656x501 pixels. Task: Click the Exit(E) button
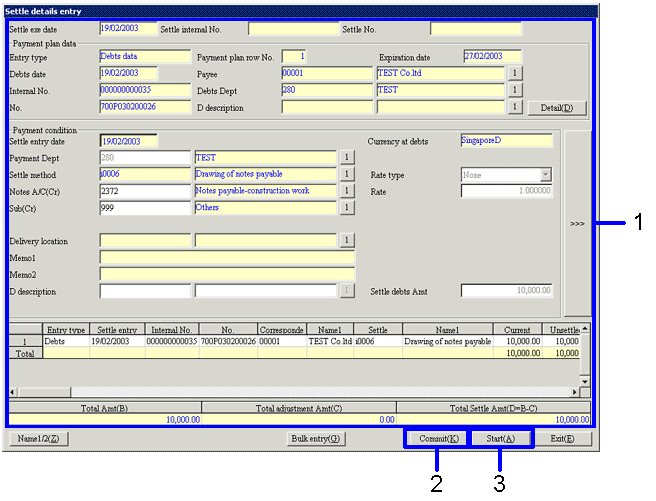(563, 439)
